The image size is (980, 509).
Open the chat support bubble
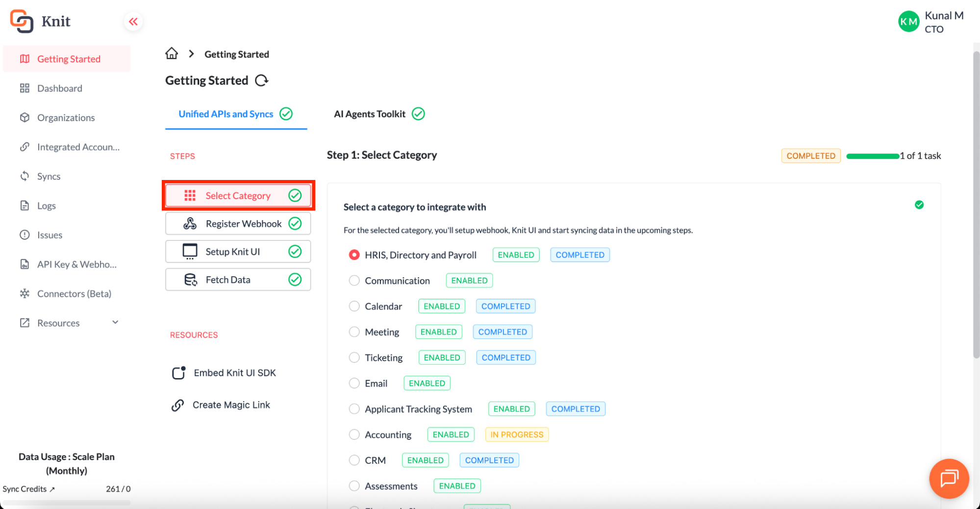pos(949,478)
